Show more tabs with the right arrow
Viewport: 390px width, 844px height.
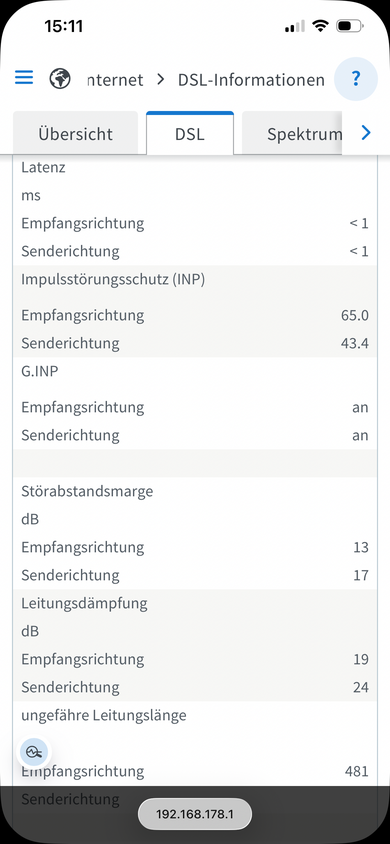pyautogui.click(x=366, y=132)
